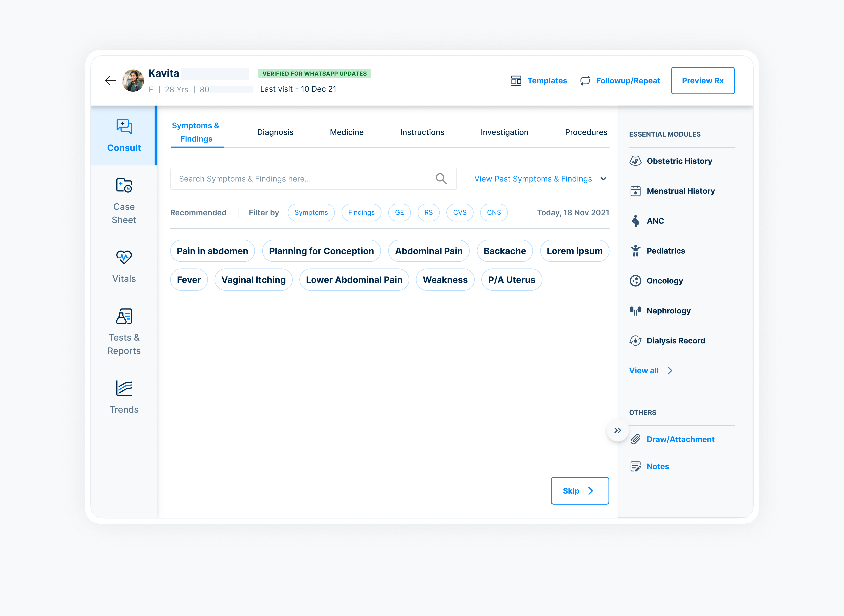Viewport: 844px width, 616px height.
Task: Click the Draw/Attachment paperclip icon
Action: click(x=635, y=439)
